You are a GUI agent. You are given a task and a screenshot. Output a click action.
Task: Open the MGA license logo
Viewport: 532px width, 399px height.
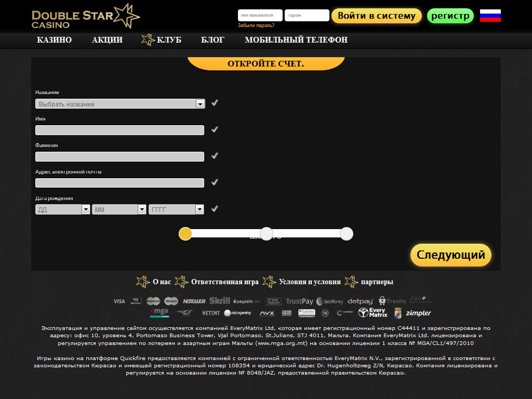(159, 313)
